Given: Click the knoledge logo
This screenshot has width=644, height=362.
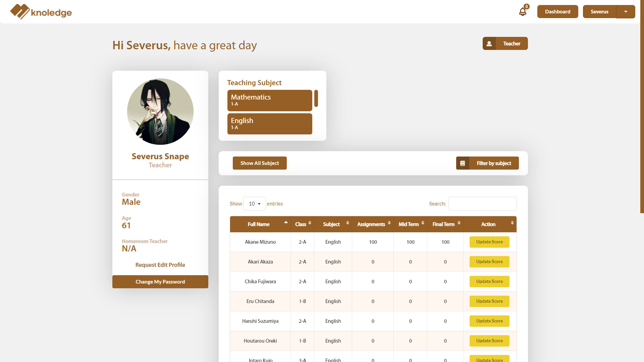Looking at the screenshot, I should [40, 11].
